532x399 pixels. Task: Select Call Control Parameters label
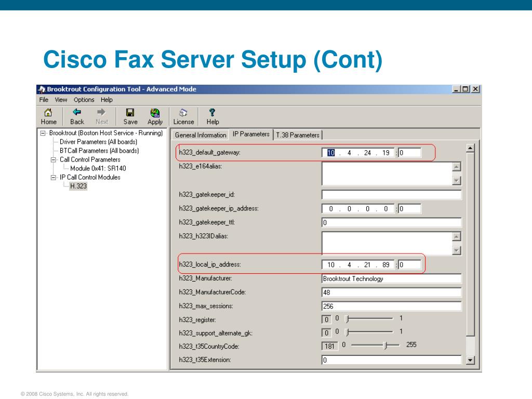90,159
